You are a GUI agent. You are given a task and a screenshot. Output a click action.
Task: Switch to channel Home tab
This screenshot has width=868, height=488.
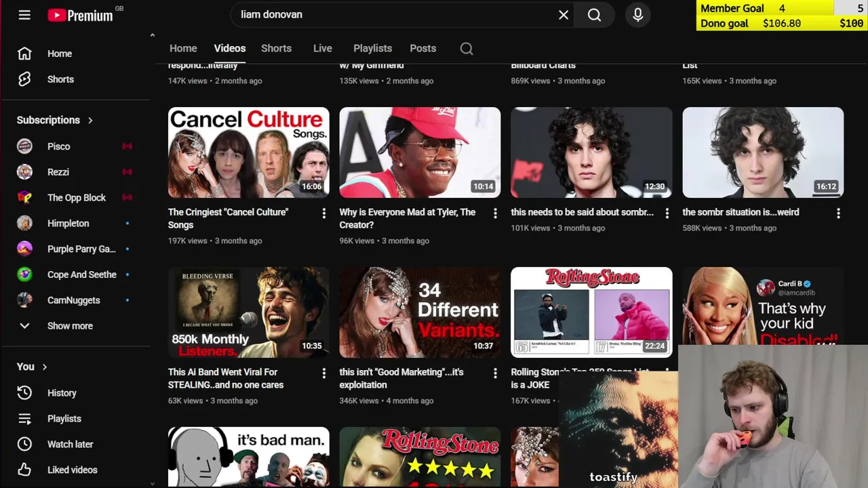pyautogui.click(x=183, y=48)
